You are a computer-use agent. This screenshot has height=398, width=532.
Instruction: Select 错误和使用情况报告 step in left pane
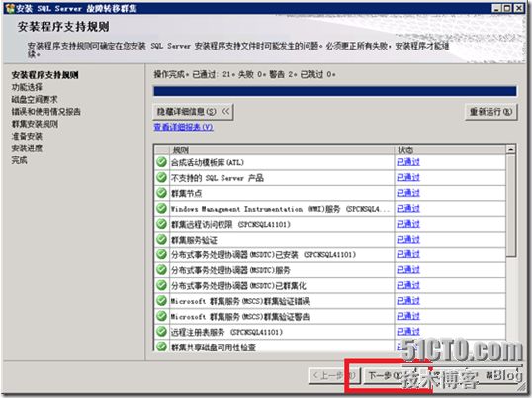[x=46, y=112]
